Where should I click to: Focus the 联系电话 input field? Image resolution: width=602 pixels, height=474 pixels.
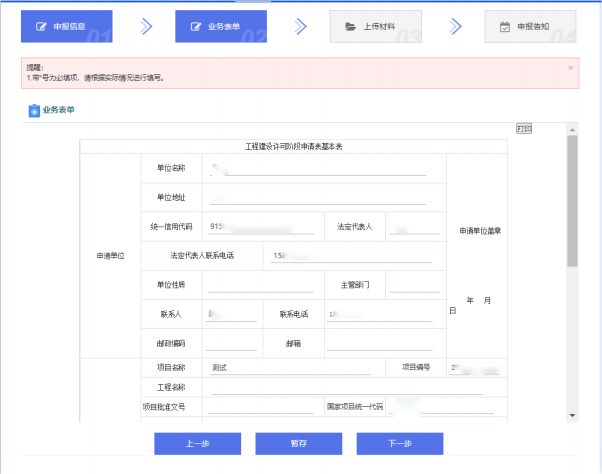(x=379, y=315)
